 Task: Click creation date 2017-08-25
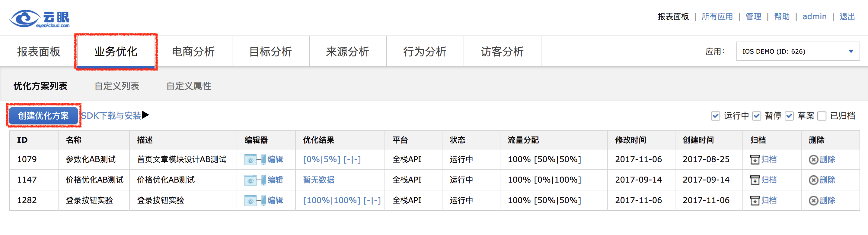pos(706,160)
